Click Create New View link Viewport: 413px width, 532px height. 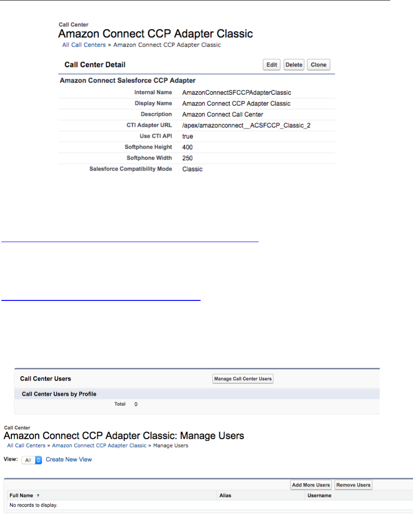69,460
